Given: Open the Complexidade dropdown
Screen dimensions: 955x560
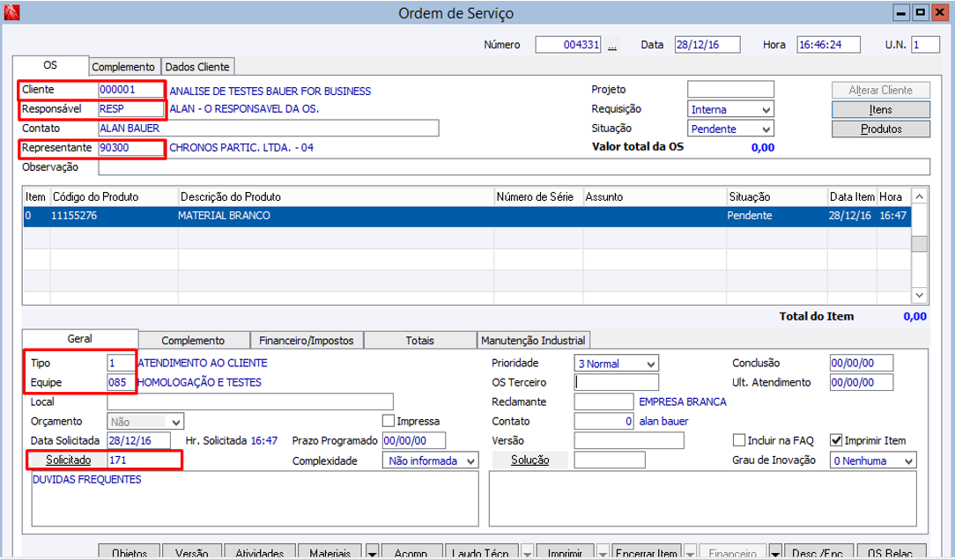Looking at the screenshot, I should (470, 461).
